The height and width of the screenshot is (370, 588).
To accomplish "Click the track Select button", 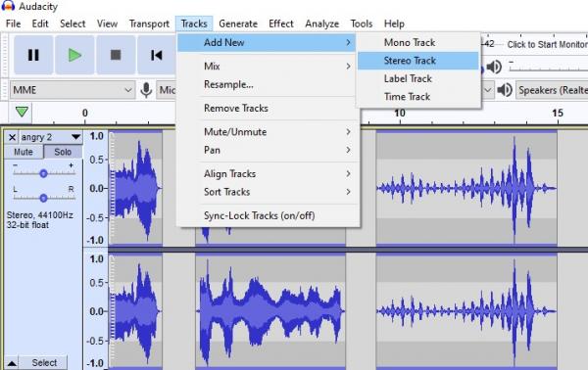I will [x=44, y=363].
